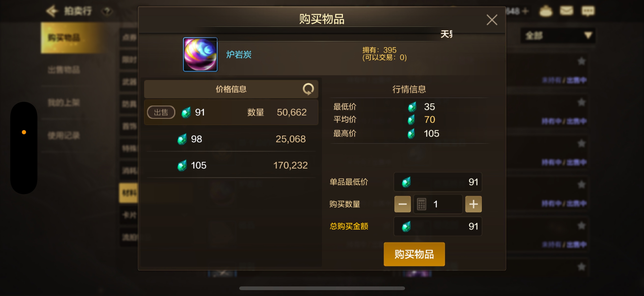
Task: Open the help question mark icon
Action: [107, 11]
